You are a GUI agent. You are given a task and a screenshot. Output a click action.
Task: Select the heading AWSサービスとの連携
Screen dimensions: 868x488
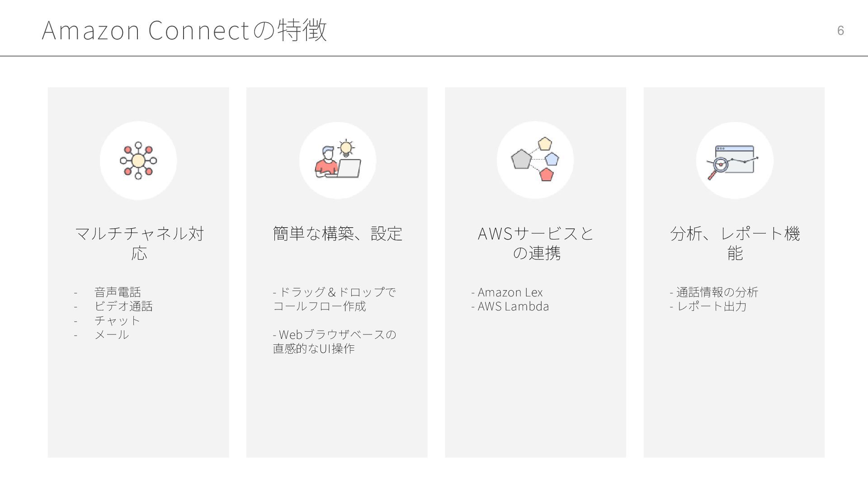coord(536,243)
